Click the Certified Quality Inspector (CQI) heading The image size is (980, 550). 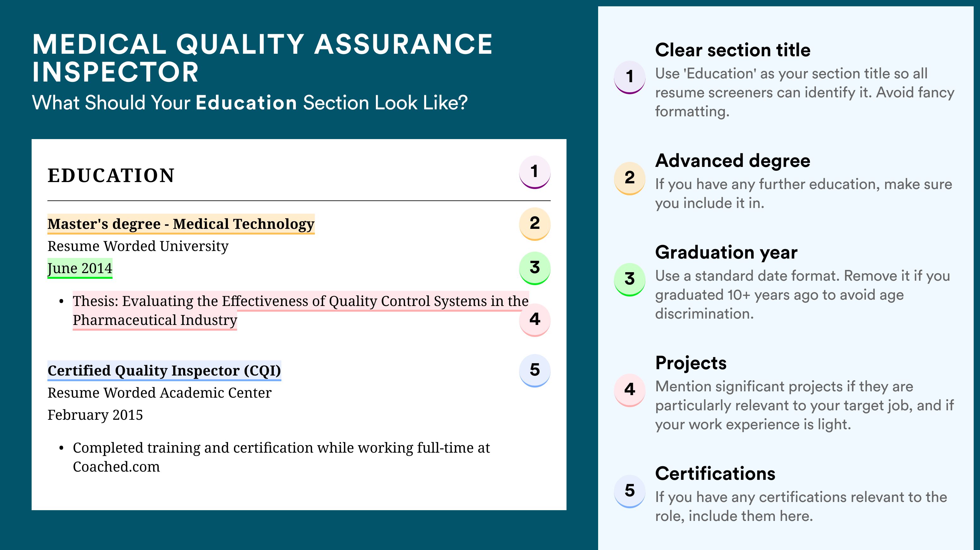[x=164, y=371]
